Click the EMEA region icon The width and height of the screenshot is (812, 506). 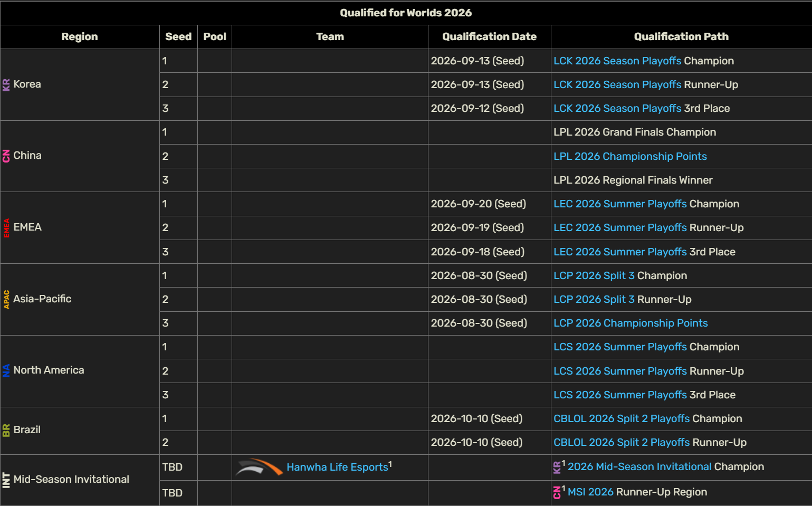(x=6, y=227)
